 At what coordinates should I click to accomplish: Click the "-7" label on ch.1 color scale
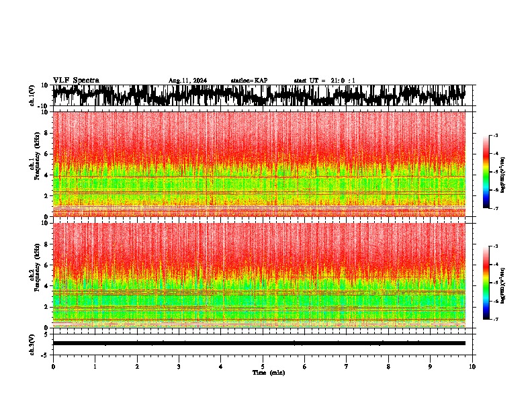[496, 208]
